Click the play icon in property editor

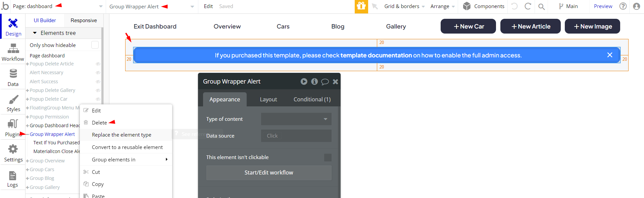click(304, 82)
